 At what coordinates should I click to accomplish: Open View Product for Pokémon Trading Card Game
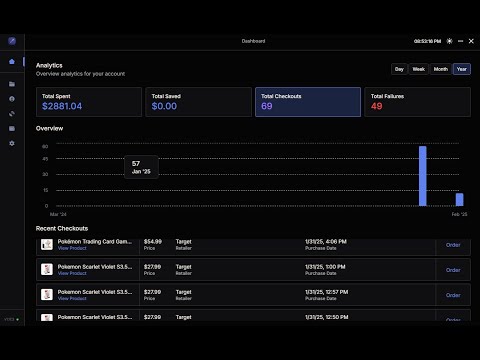(x=72, y=248)
